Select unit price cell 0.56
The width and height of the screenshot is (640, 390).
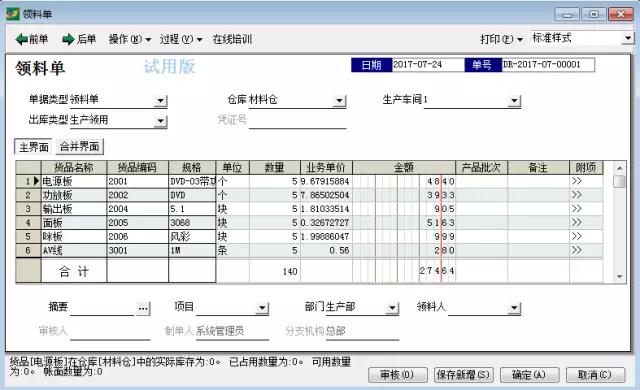pyautogui.click(x=326, y=250)
